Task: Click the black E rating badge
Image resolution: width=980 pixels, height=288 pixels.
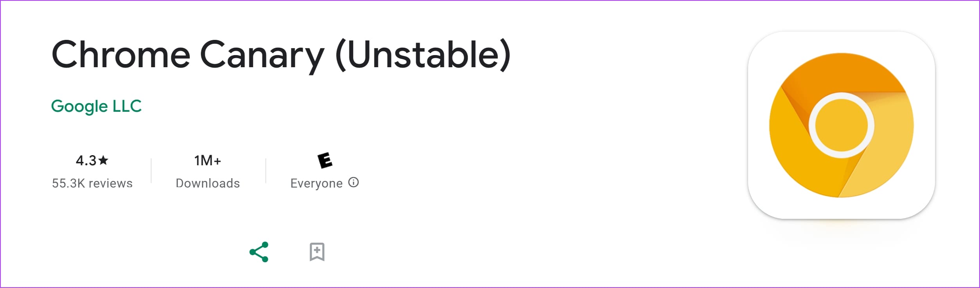Action: point(325,160)
